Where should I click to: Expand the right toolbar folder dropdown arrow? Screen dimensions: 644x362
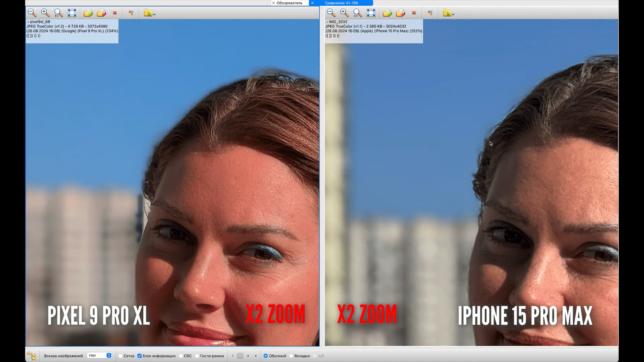(453, 14)
